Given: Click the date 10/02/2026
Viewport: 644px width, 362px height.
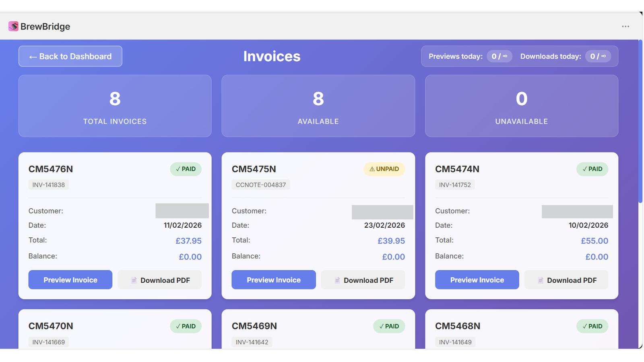Looking at the screenshot, I should (x=588, y=225).
